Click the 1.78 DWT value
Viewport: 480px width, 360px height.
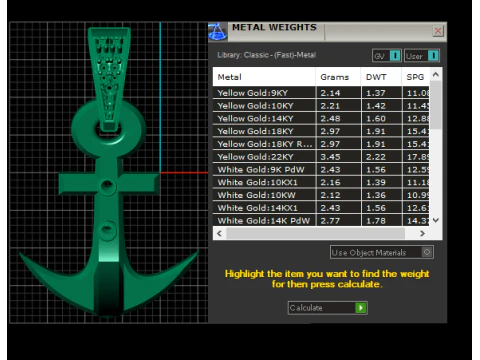(376, 221)
